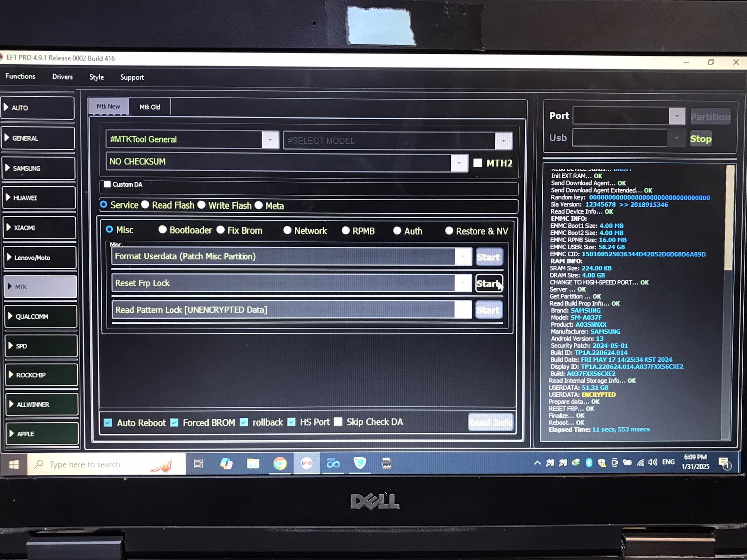
Task: Click the Read Info button
Action: pos(491,422)
